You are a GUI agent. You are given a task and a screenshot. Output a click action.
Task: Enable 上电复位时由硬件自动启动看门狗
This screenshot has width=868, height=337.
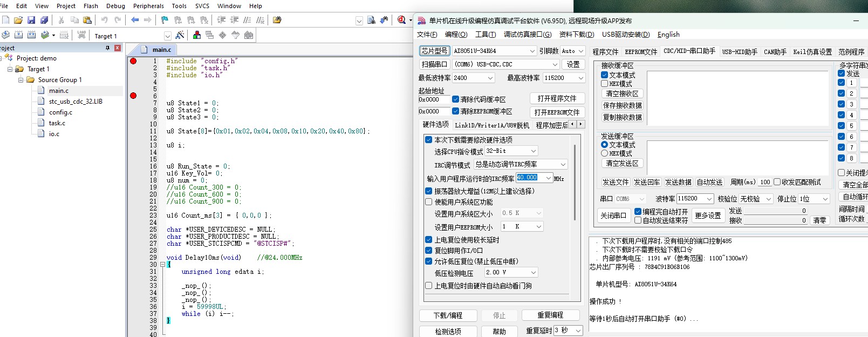pos(428,286)
